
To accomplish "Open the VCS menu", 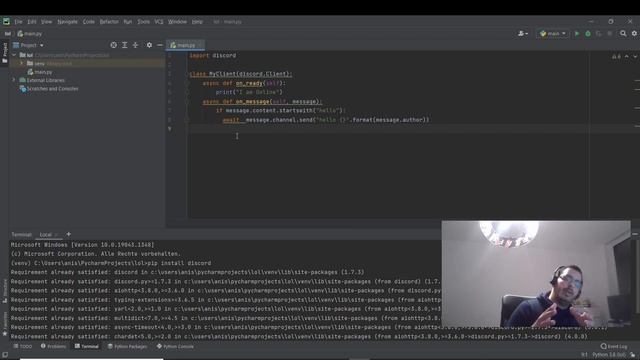I will (159, 21).
